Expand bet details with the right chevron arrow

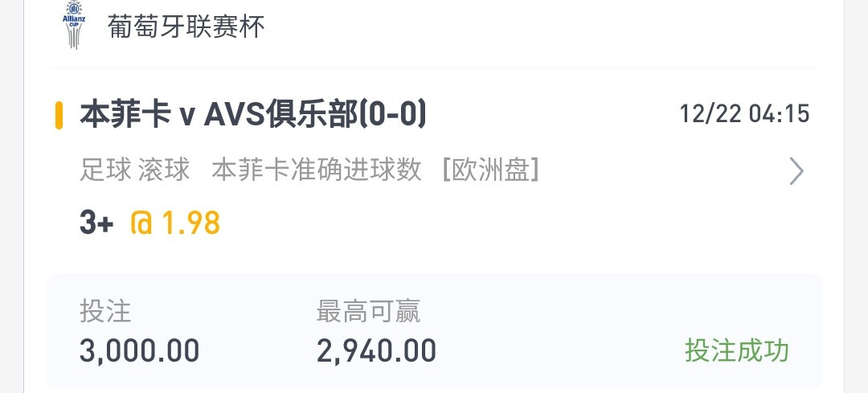pos(796,171)
